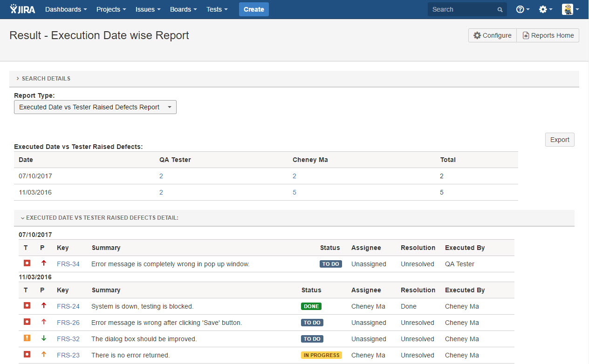Click improvement type icon for FRS-32

pos(27,338)
